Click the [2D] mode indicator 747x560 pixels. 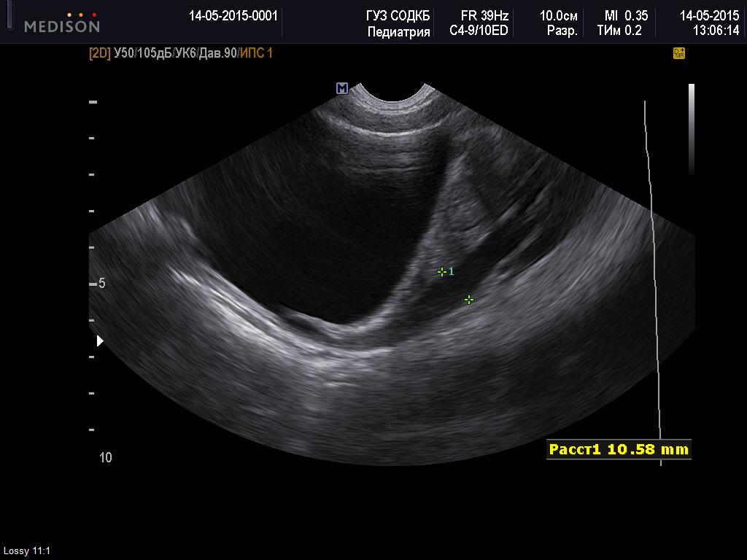point(100,53)
